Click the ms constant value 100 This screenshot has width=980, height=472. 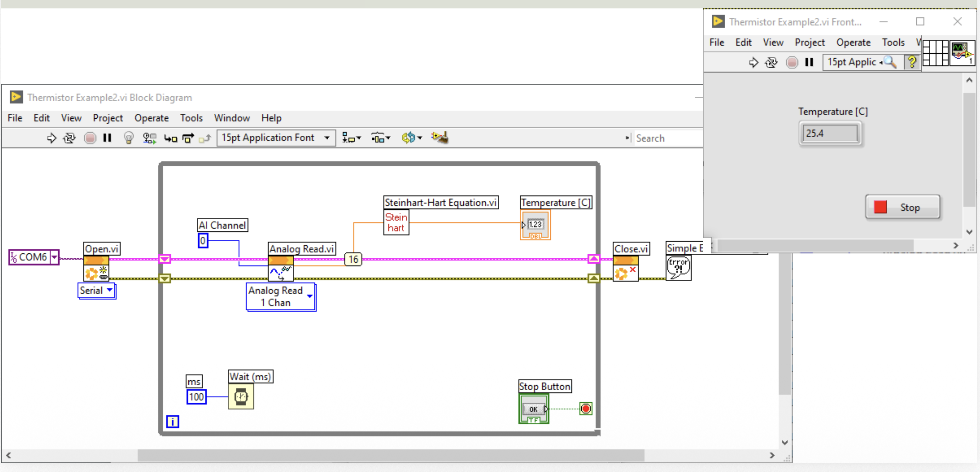196,397
